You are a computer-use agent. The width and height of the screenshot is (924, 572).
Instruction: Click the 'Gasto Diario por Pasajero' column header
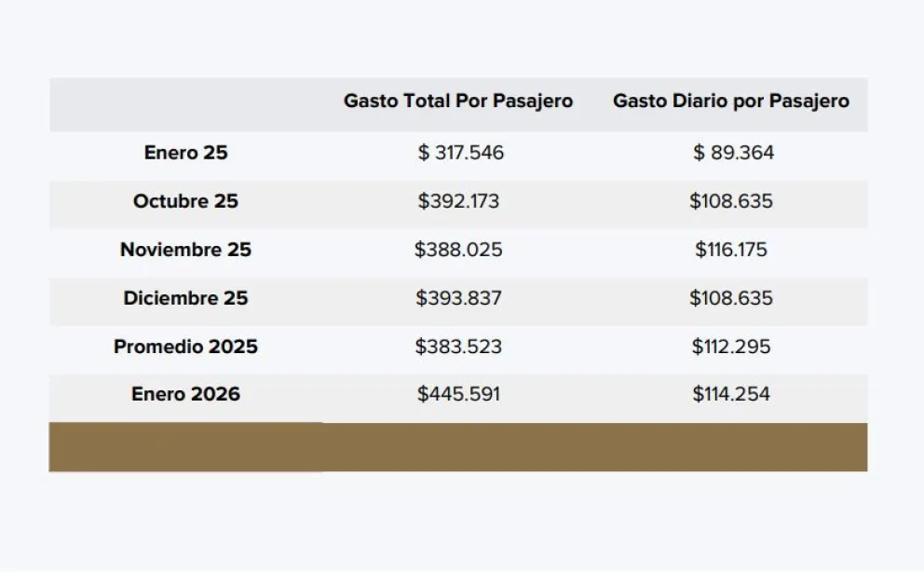[731, 101]
